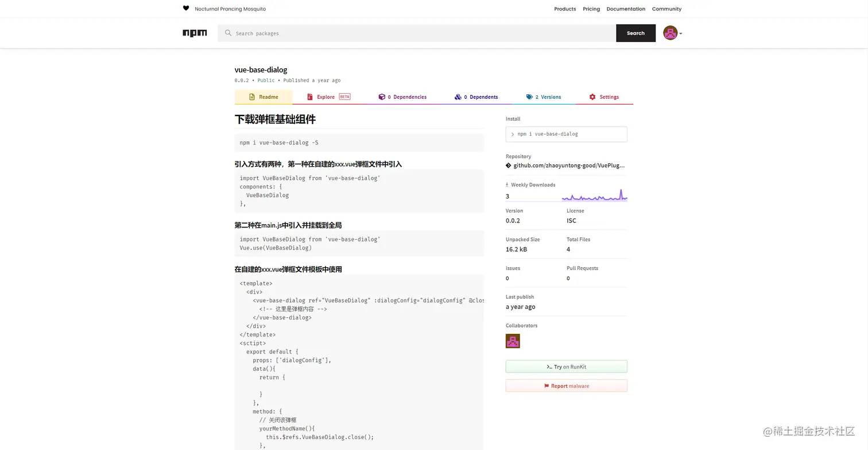Screen dimensions: 868x450
Task: Switch to the Readme tab
Action: coord(263,97)
